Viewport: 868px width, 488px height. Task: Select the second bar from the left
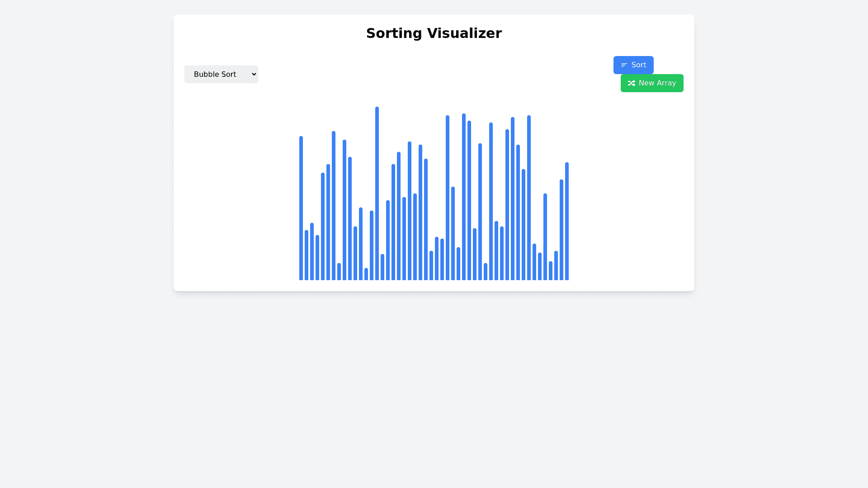click(307, 255)
